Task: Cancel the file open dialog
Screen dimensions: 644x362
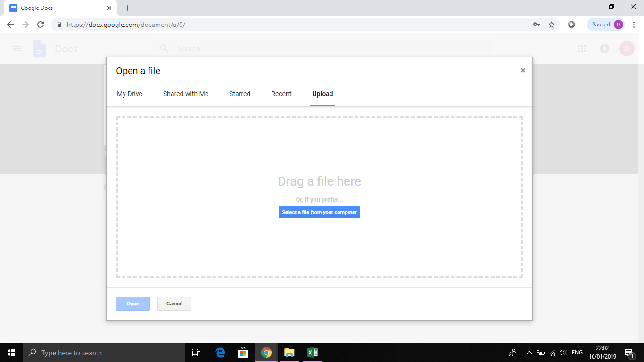Action: [x=174, y=304]
